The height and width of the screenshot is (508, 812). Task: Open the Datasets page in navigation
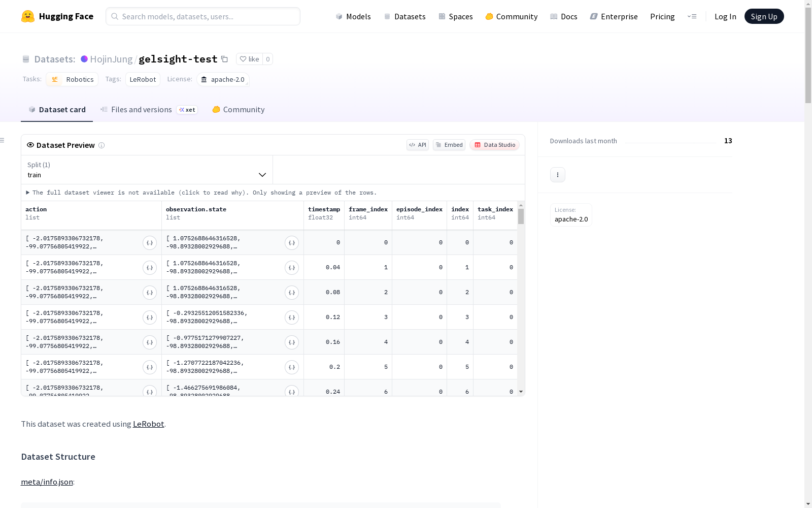click(x=404, y=16)
